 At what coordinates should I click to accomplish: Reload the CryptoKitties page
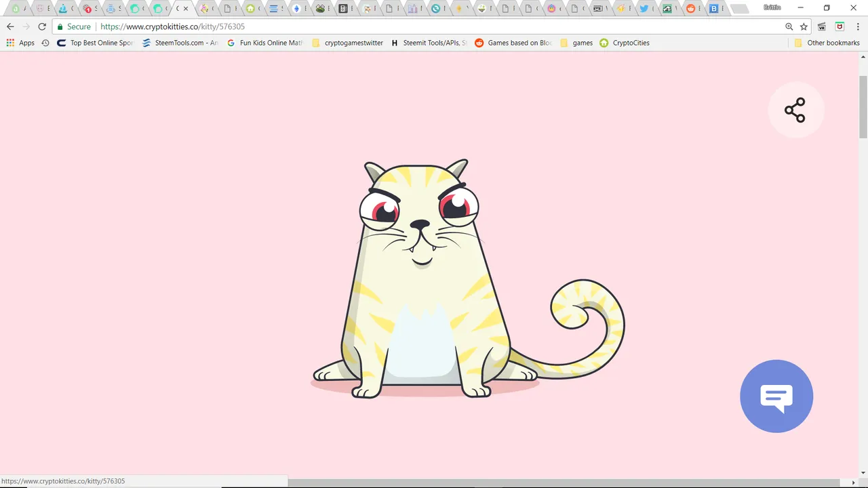click(42, 26)
